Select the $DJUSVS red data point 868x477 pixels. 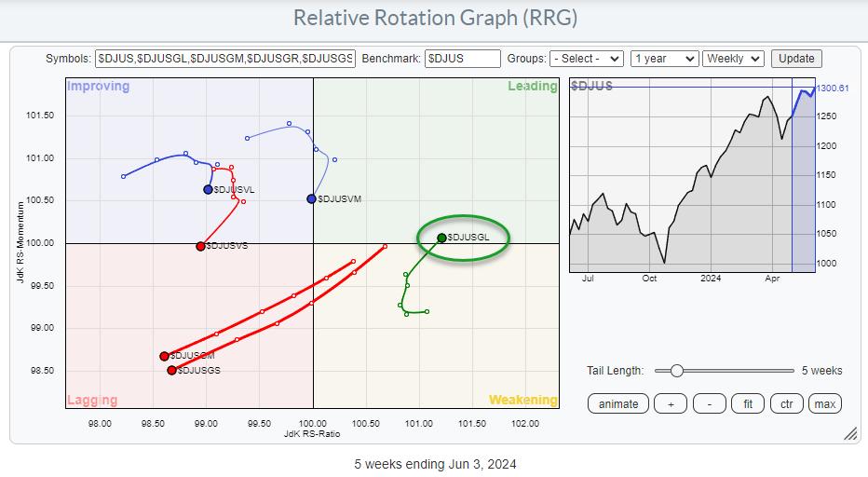(200, 246)
